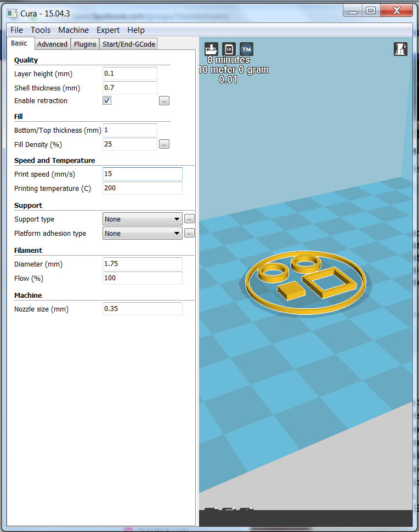Click the 'Quality' section heading
The image size is (419, 532).
[x=26, y=60]
